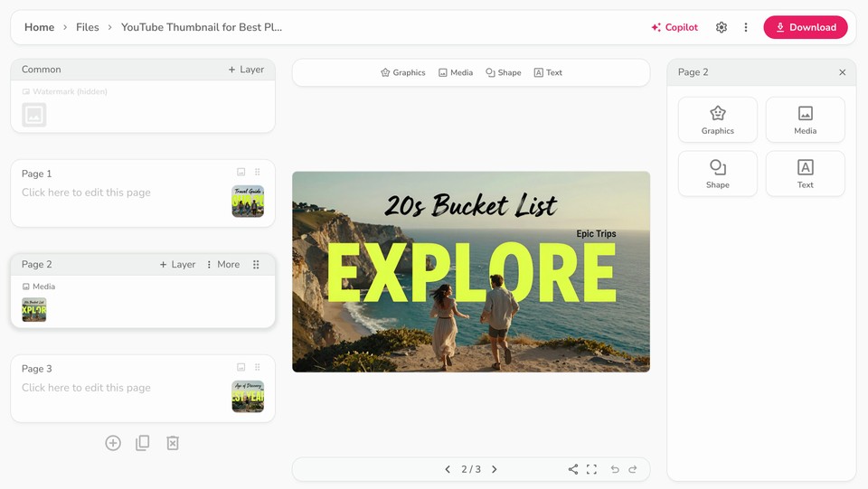The height and width of the screenshot is (489, 868).
Task: Open Shape card in Page 2 panel
Action: (x=717, y=174)
